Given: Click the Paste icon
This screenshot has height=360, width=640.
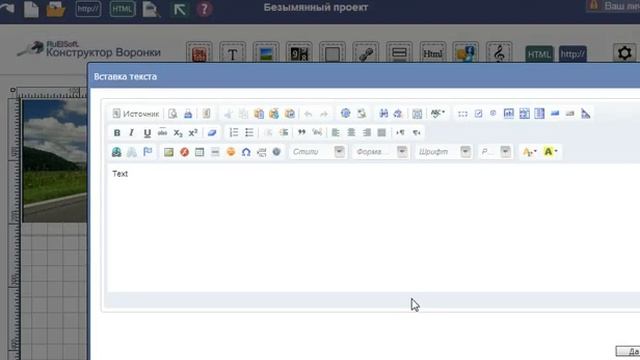Looking at the screenshot, I should (259, 114).
